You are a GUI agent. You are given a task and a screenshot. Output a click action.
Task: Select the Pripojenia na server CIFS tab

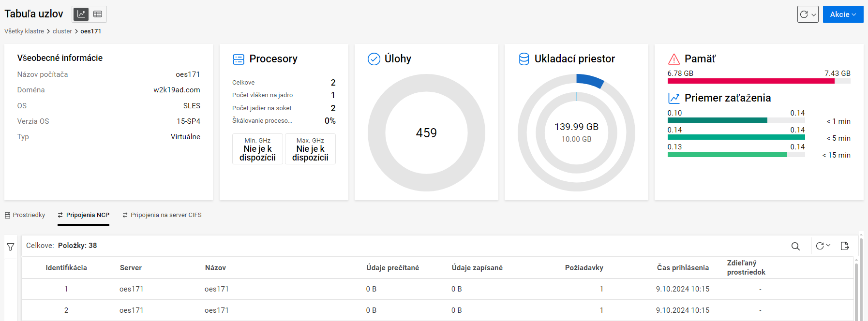click(x=162, y=215)
